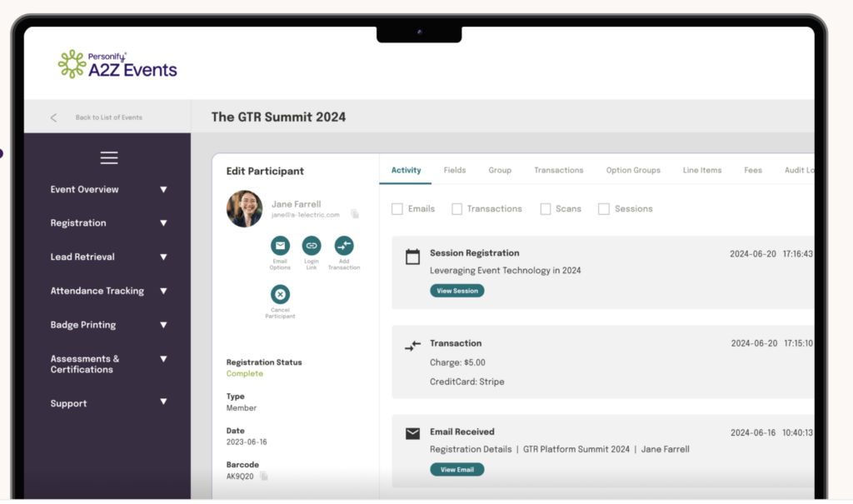The image size is (853, 504).
Task: Click the Cancel Participant icon
Action: pyautogui.click(x=280, y=294)
